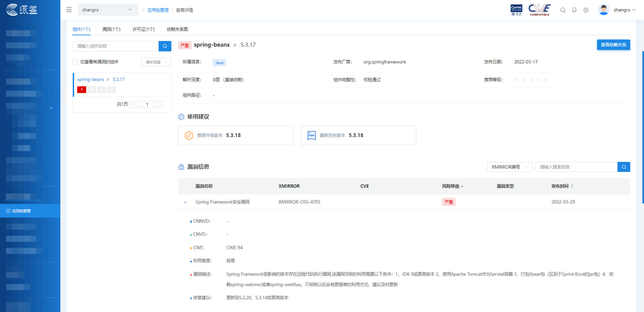Viewport: 644px width, 312px height.
Task: Click the 查看依赖关系 button
Action: pyautogui.click(x=613, y=45)
